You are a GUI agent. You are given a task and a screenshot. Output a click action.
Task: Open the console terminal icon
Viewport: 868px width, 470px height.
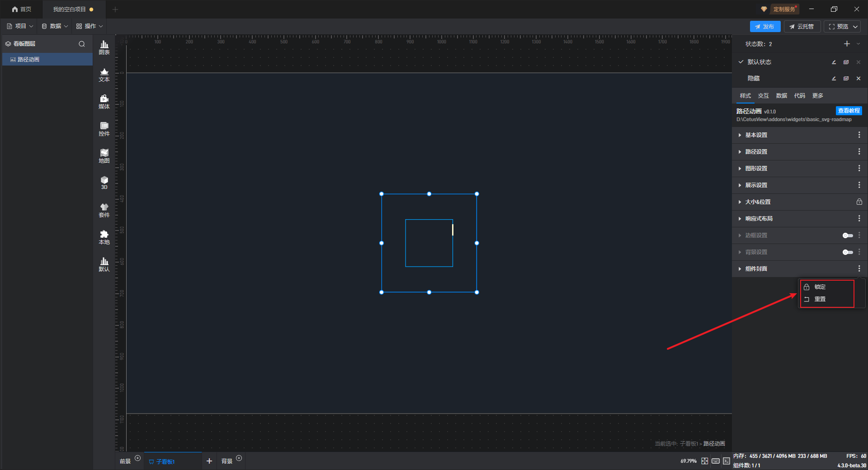pos(726,461)
